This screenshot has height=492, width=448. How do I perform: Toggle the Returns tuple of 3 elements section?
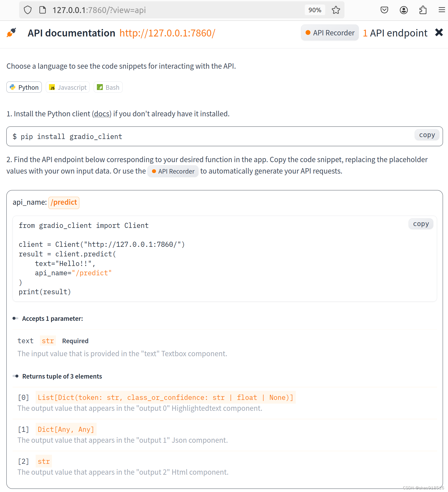pyautogui.click(x=57, y=376)
